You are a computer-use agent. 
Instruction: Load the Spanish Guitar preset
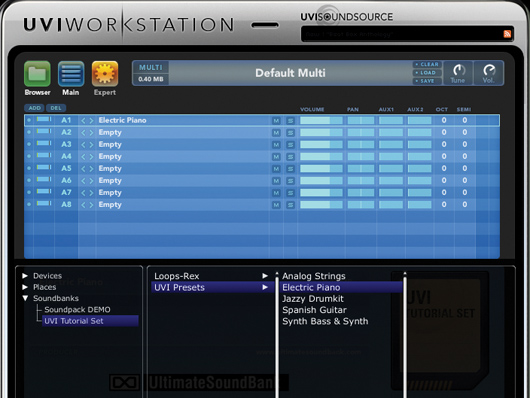314,310
